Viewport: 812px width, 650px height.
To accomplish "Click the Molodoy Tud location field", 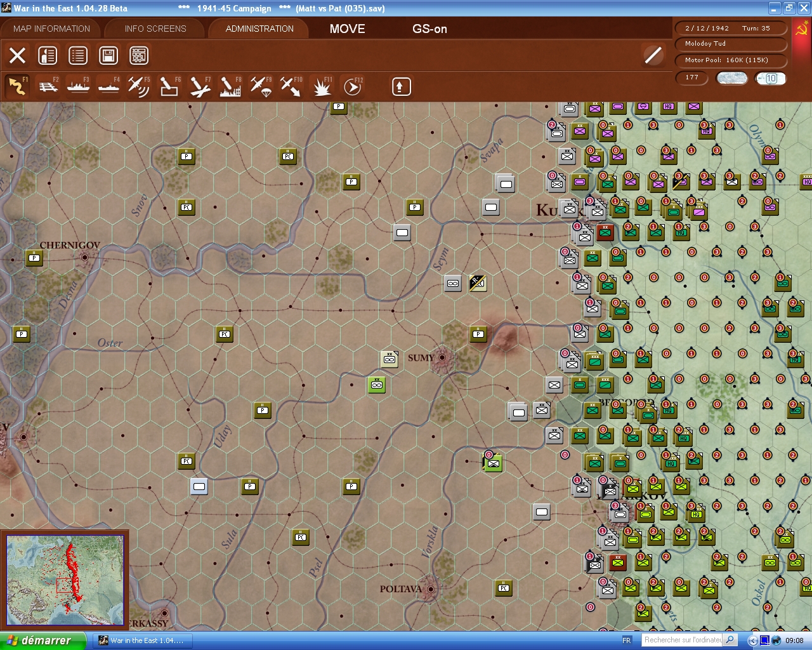I will pyautogui.click(x=732, y=44).
